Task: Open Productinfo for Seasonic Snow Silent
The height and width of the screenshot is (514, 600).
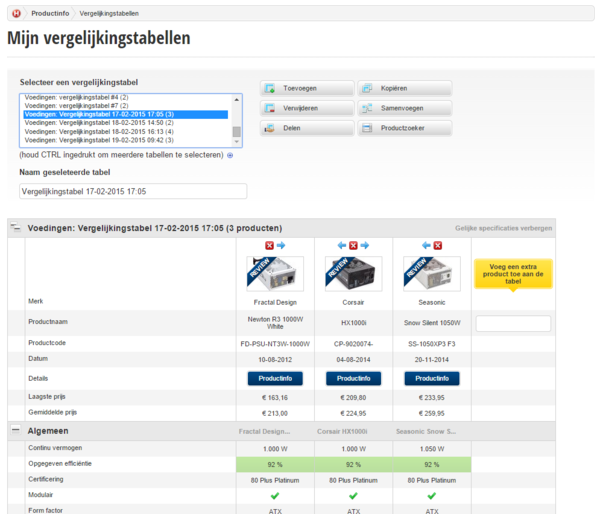Action: coord(432,379)
